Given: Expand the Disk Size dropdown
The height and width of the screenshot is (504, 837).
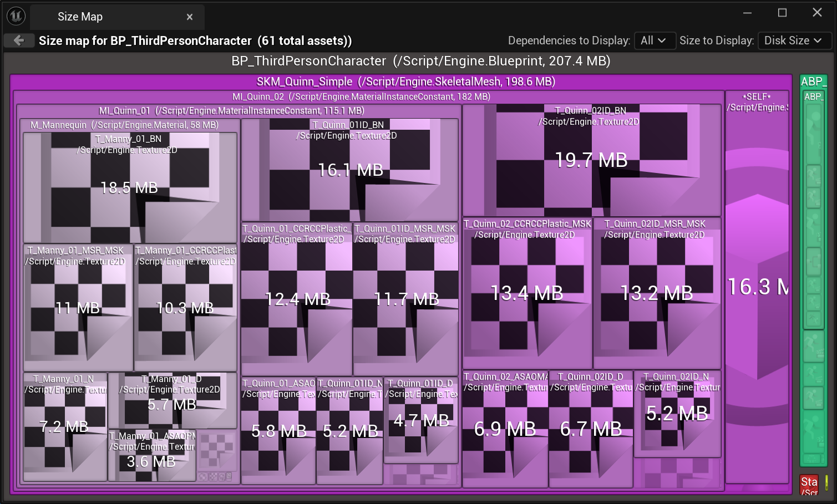Looking at the screenshot, I should pos(793,40).
